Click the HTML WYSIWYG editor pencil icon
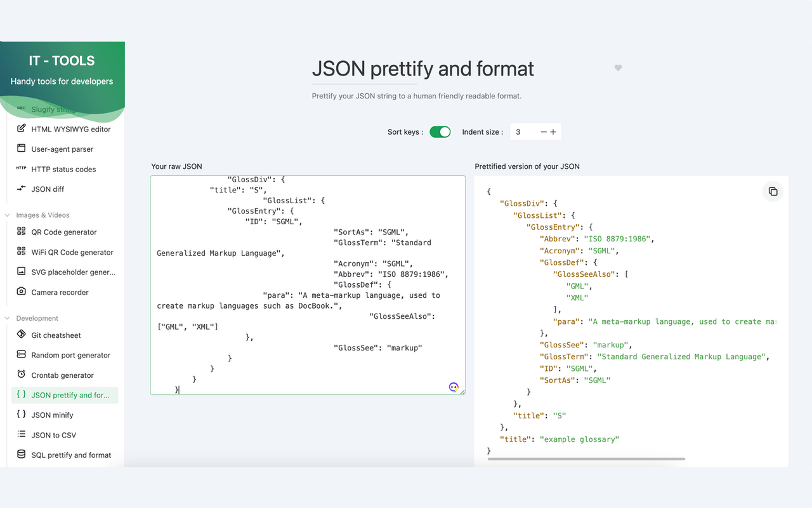Screen dimensions: 812x508 21,129
